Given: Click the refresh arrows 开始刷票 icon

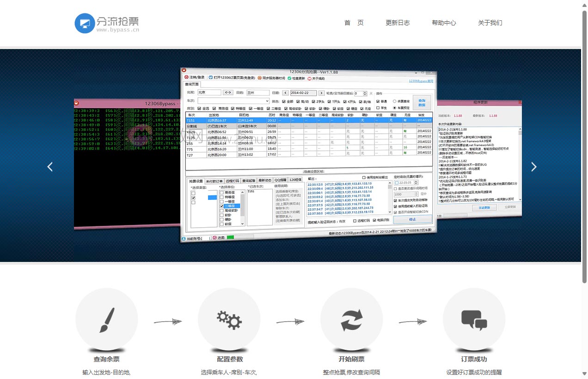Looking at the screenshot, I should (x=351, y=319).
